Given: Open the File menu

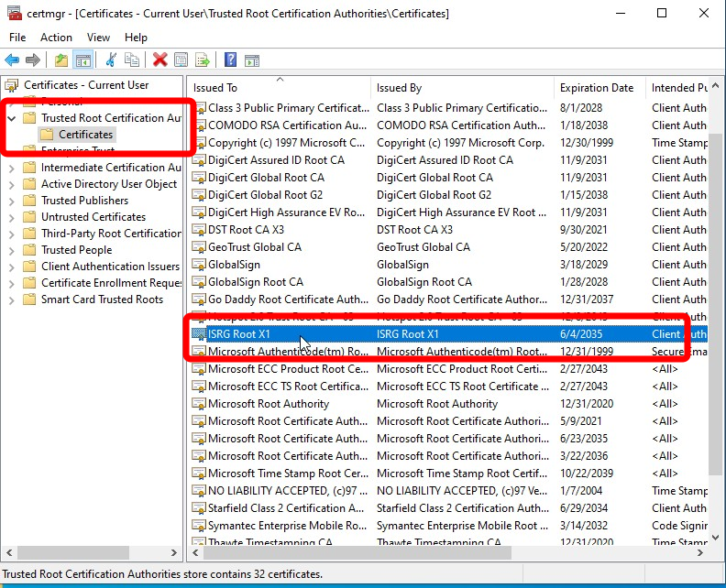Looking at the screenshot, I should point(17,38).
